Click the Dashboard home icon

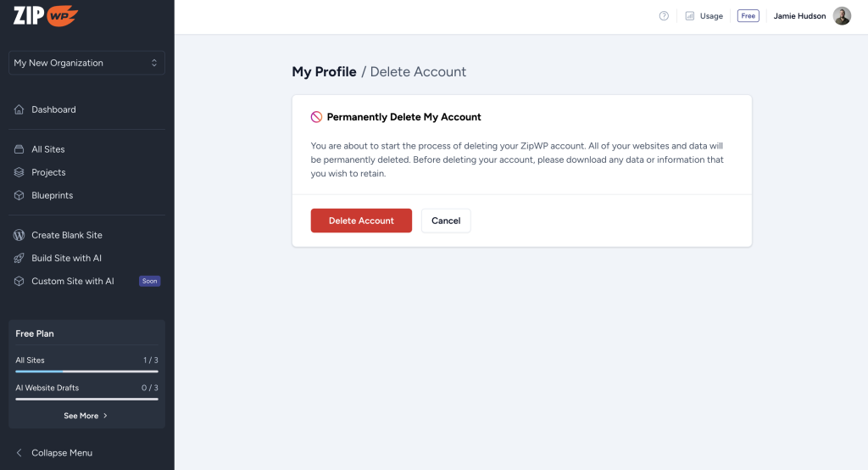pyautogui.click(x=19, y=109)
